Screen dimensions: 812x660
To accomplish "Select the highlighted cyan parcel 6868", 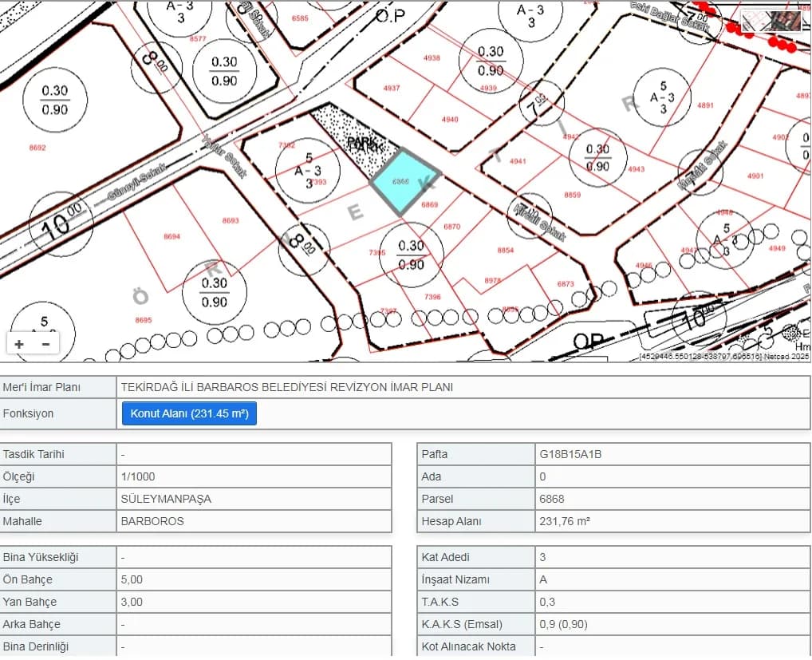I will [x=404, y=182].
